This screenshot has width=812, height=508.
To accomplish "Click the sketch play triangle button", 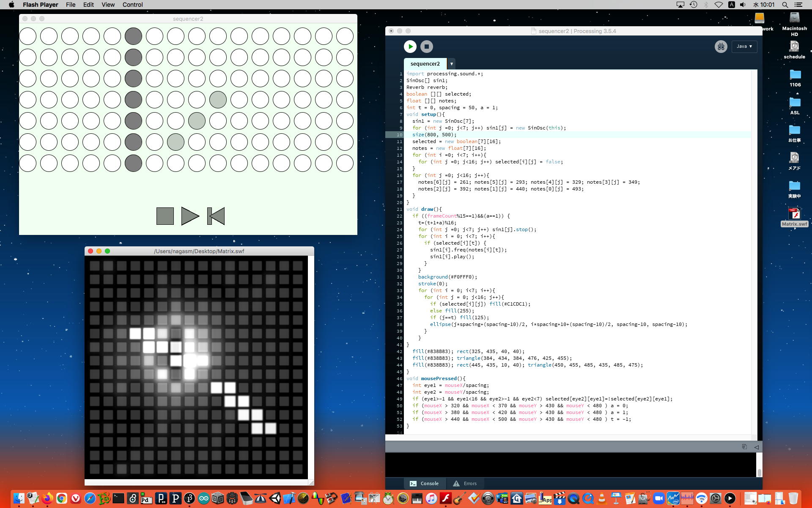I will click(x=189, y=216).
